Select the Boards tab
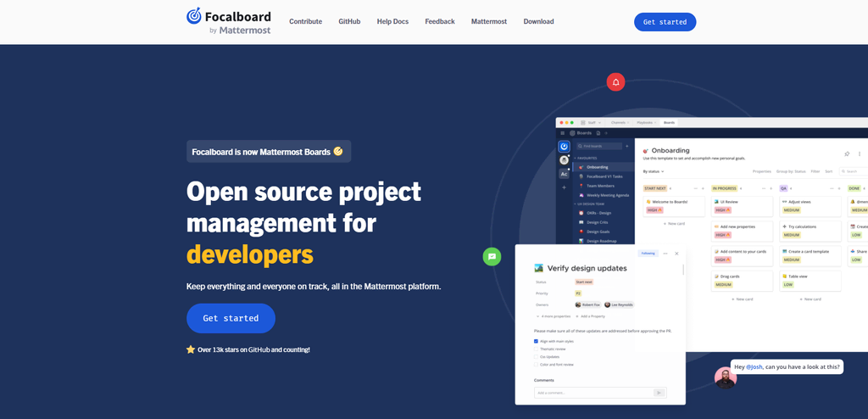Screen dimensions: 868x419 pos(670,122)
